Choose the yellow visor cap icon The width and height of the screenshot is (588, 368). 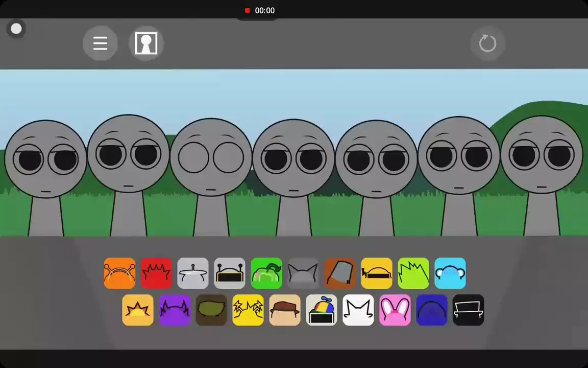pyautogui.click(x=377, y=273)
